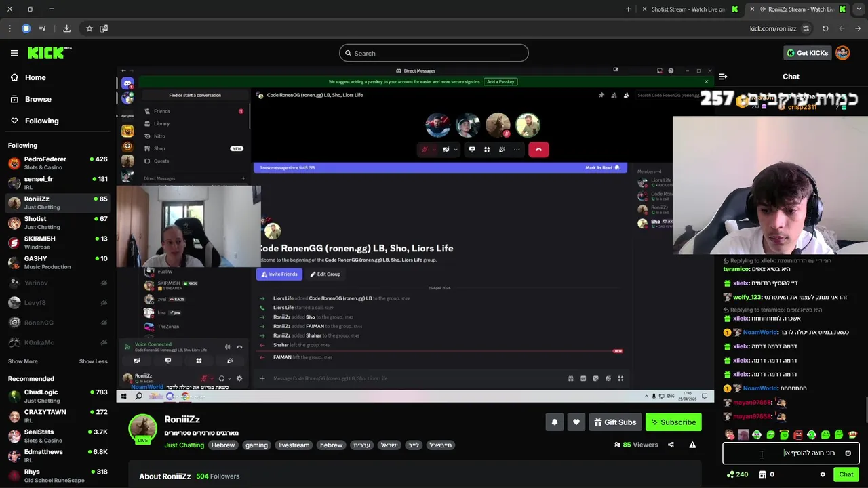Collapse the chat panel
Viewport: 868px width, 488px height.
point(723,77)
